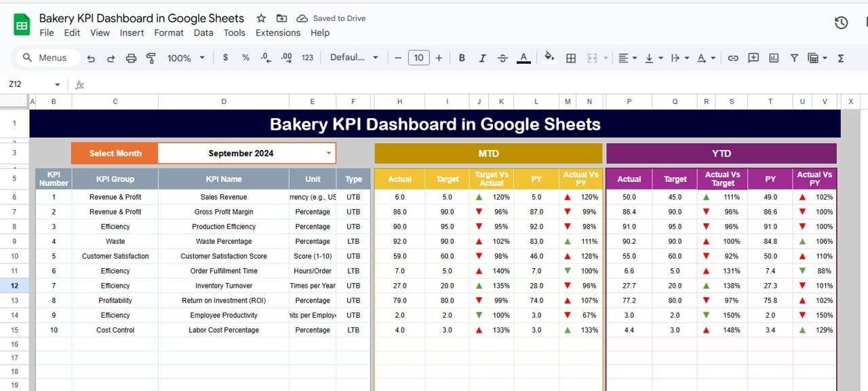This screenshot has height=391, width=868.
Task: Click the increase font size plus button
Action: (x=439, y=58)
